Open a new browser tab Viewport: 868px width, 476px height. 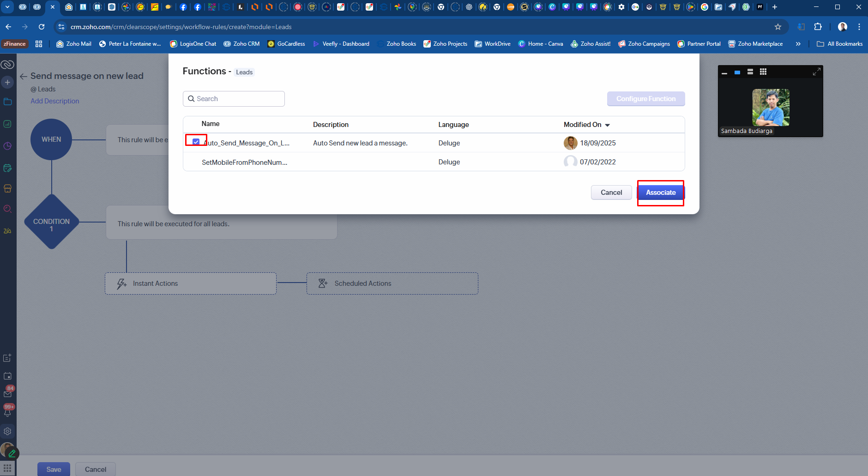(775, 7)
